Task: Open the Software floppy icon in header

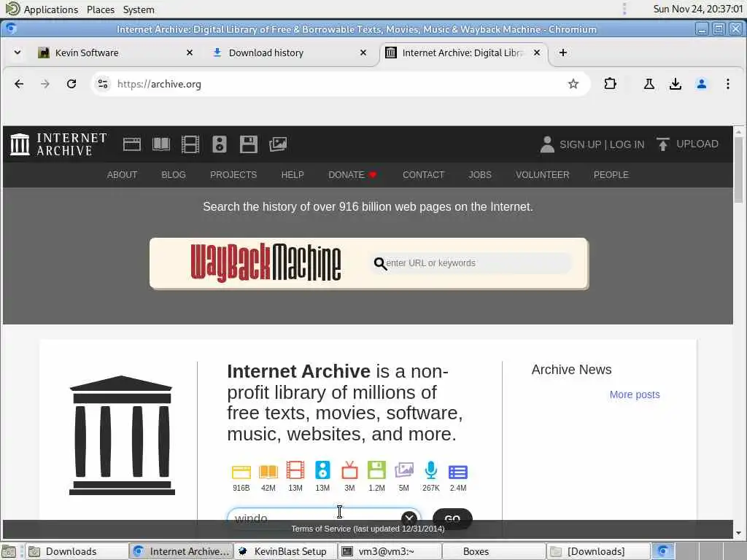Action: [x=248, y=144]
